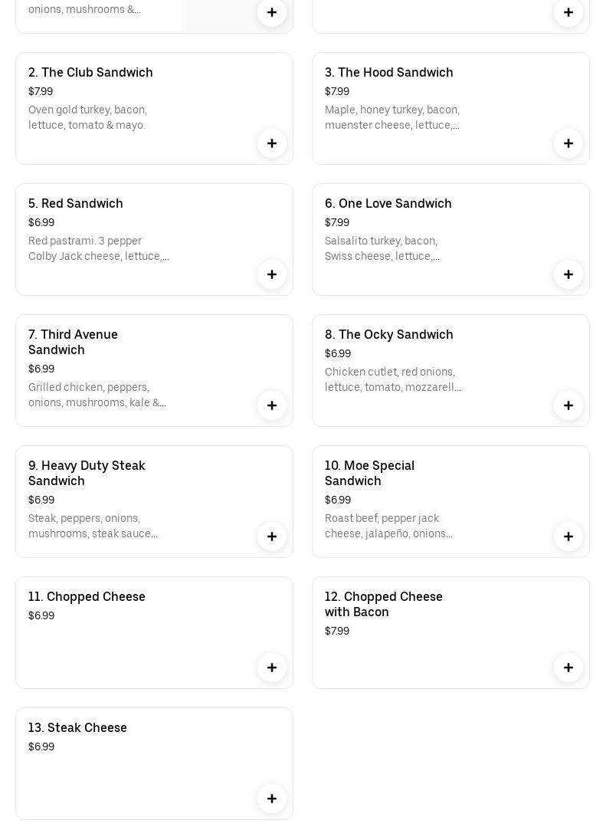Add Third Avenue Sandwich to cart

tap(272, 405)
